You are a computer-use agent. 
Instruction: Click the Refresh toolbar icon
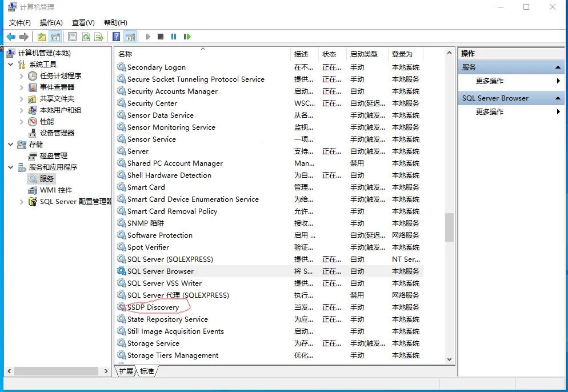86,37
